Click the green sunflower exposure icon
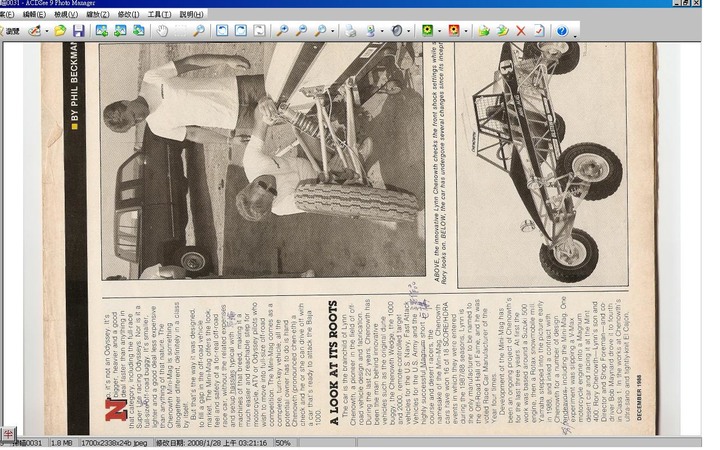 [427, 31]
